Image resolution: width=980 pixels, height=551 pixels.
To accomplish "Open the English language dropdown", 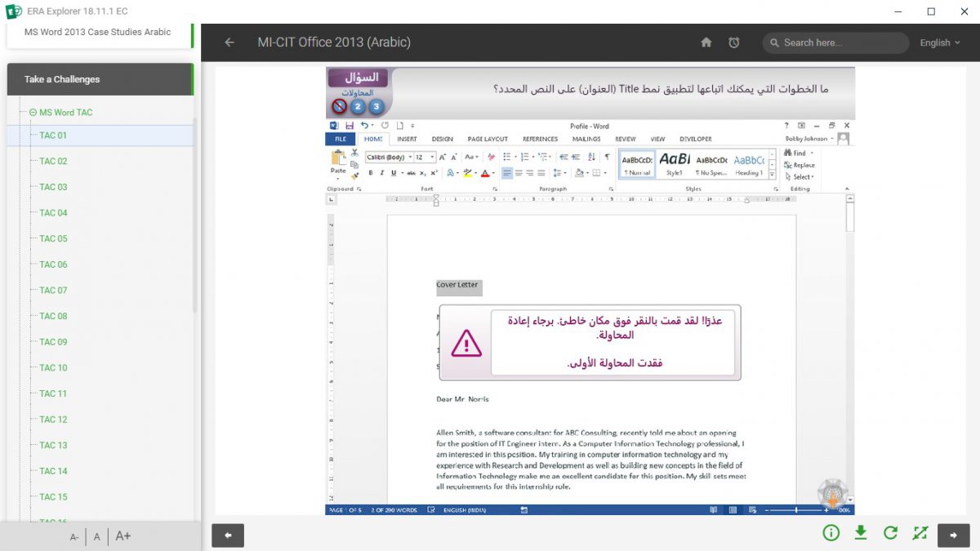I will point(939,42).
